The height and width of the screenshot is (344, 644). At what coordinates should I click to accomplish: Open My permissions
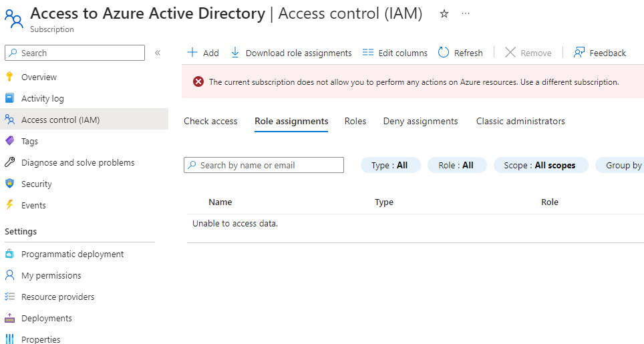tap(51, 275)
